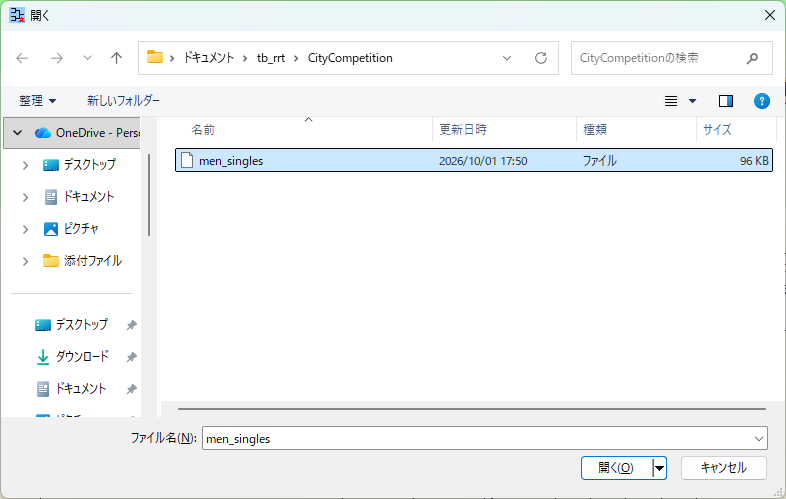Select the men_singles file

474,160
